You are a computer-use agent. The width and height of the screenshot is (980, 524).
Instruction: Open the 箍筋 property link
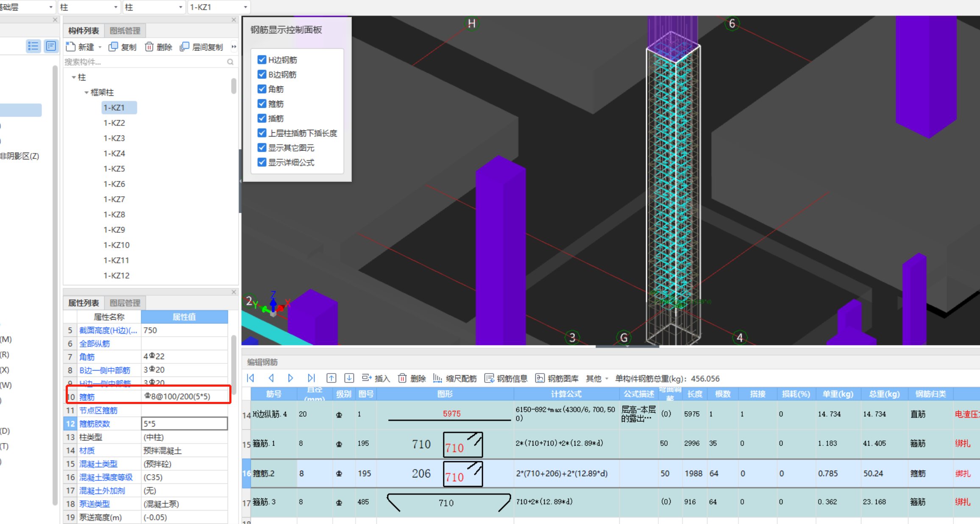coord(87,397)
